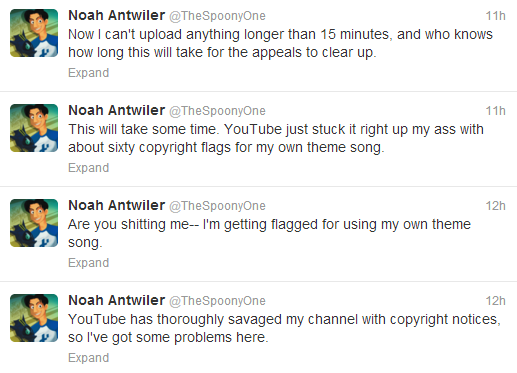This screenshot has width=517, height=373.
Task: Visit @TheSpoonyOne handle on last tweet
Action: pos(217,301)
